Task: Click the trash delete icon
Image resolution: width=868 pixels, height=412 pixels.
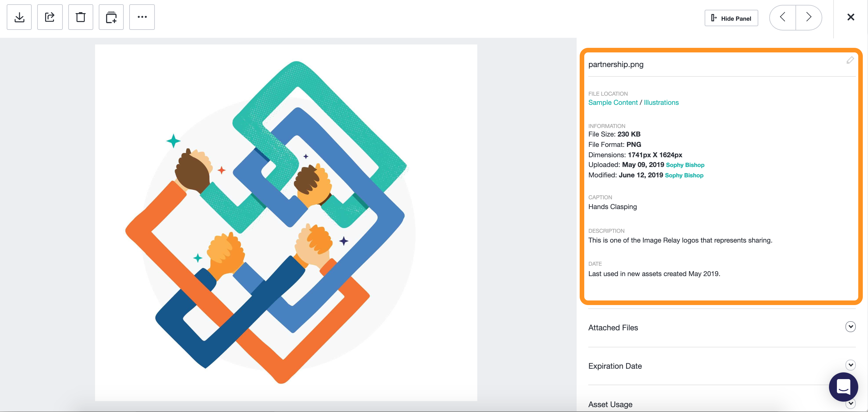Action: pyautogui.click(x=80, y=17)
